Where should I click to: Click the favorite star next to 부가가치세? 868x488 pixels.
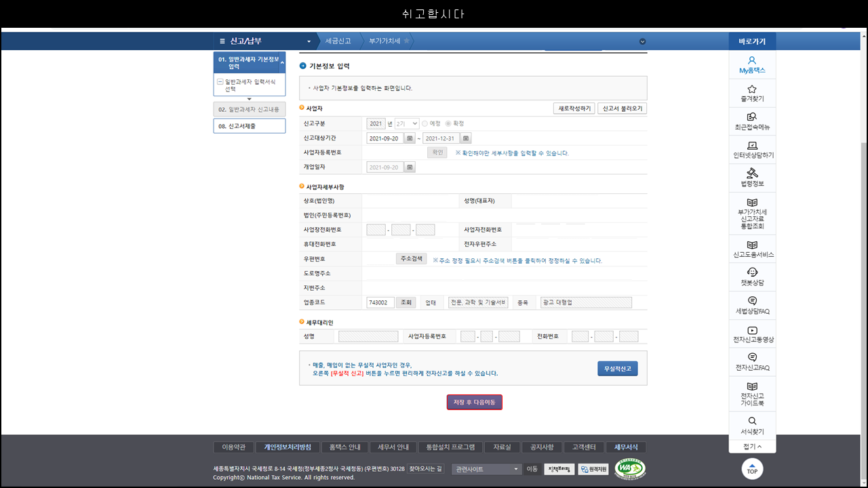(406, 41)
